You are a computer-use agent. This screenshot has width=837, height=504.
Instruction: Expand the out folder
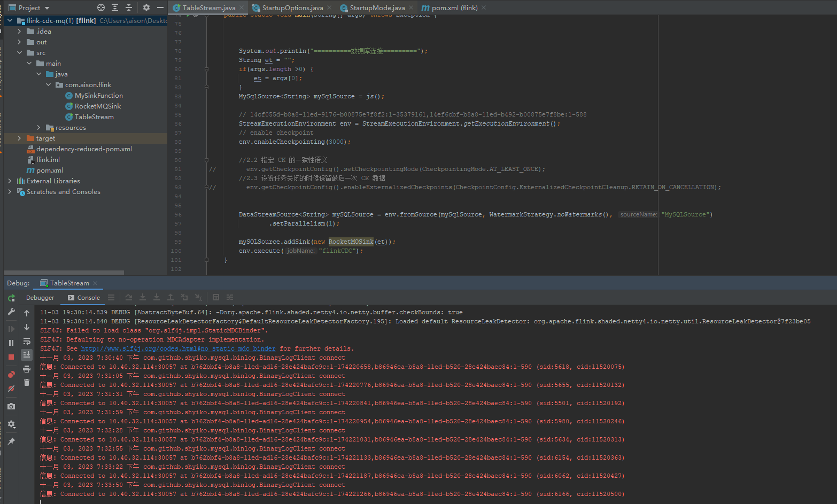click(x=19, y=42)
